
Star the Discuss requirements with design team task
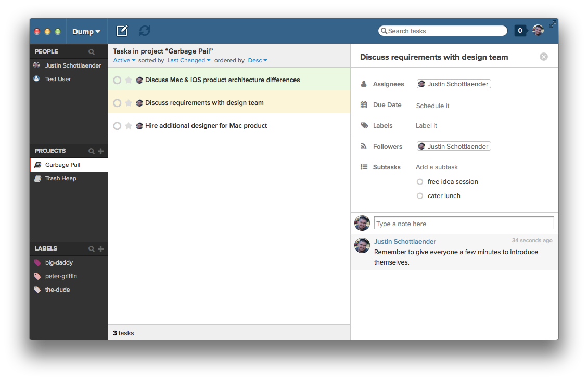128,102
